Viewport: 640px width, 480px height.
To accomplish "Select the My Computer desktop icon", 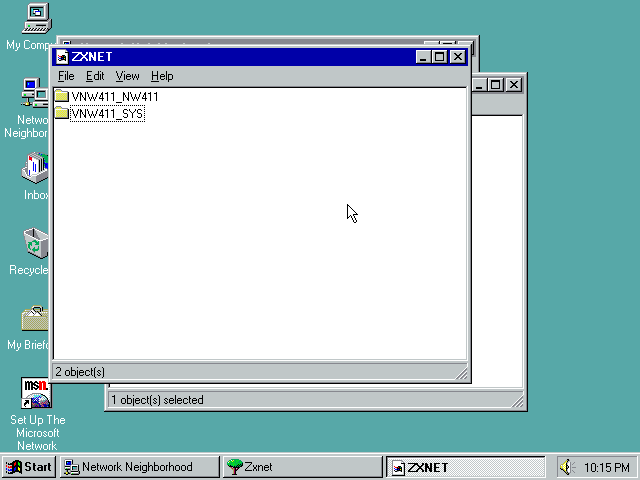I will point(37,18).
